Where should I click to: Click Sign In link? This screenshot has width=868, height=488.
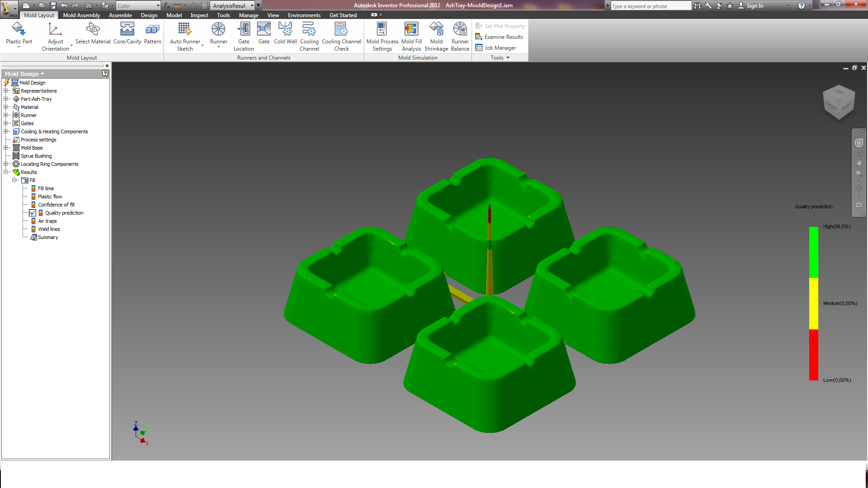pyautogui.click(x=750, y=5)
